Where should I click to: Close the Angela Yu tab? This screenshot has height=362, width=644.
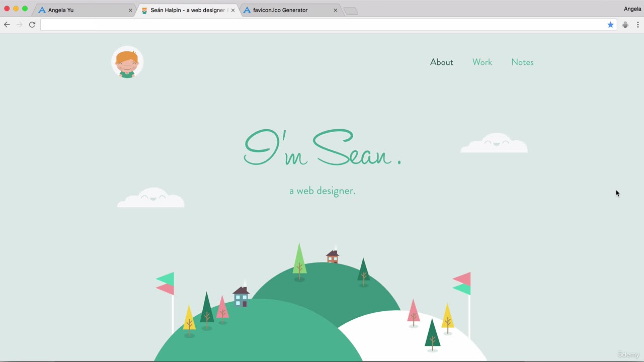pyautogui.click(x=130, y=10)
